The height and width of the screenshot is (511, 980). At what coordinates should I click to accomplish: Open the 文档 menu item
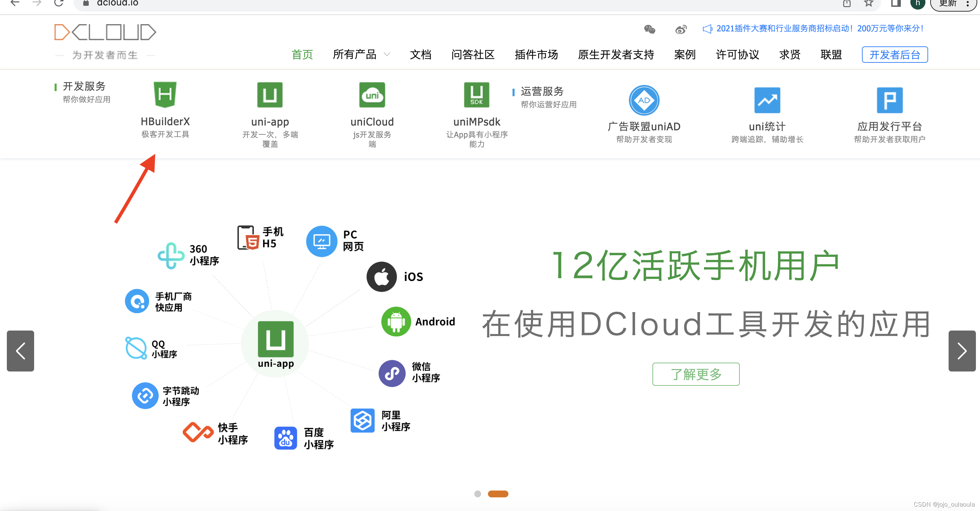point(420,54)
